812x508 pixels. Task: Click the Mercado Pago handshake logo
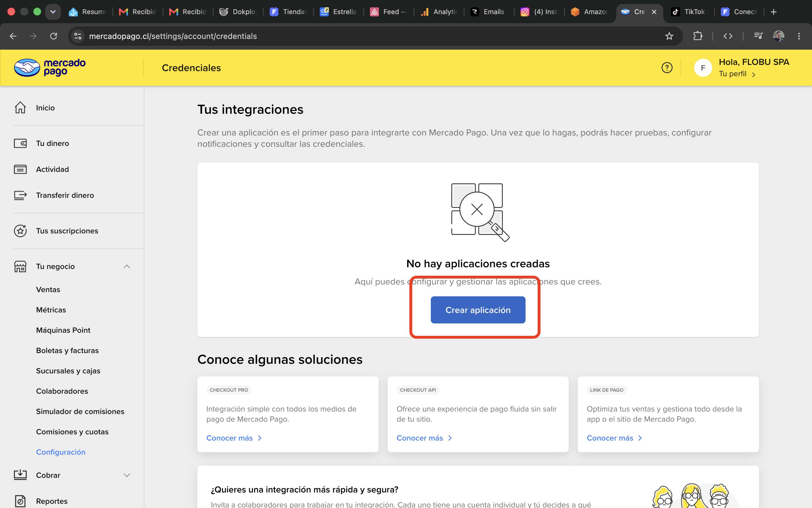click(x=50, y=67)
